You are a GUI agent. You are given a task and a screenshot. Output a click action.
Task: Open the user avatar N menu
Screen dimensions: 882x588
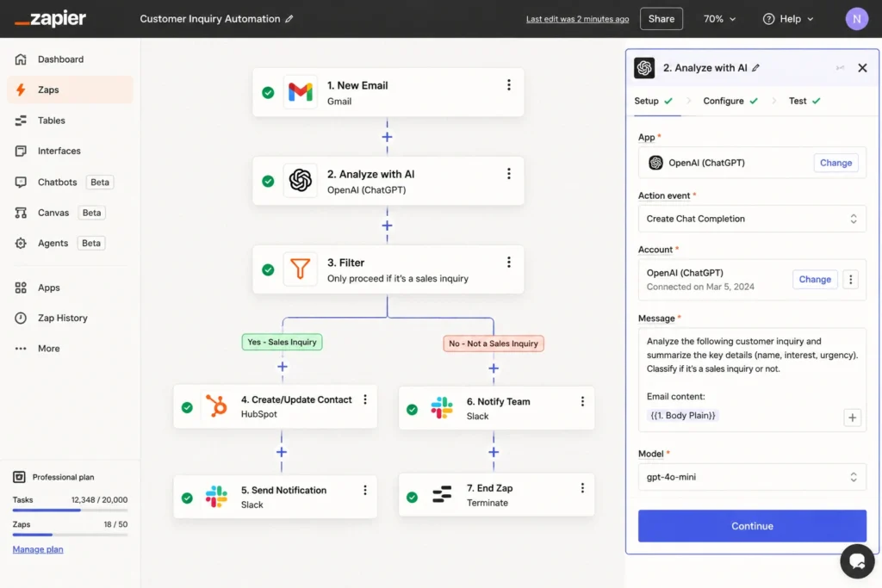(856, 19)
